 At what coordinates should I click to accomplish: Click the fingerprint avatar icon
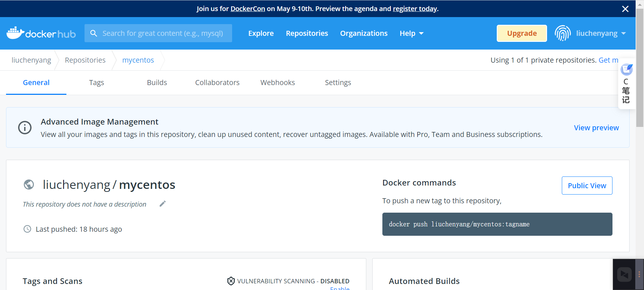(x=562, y=33)
